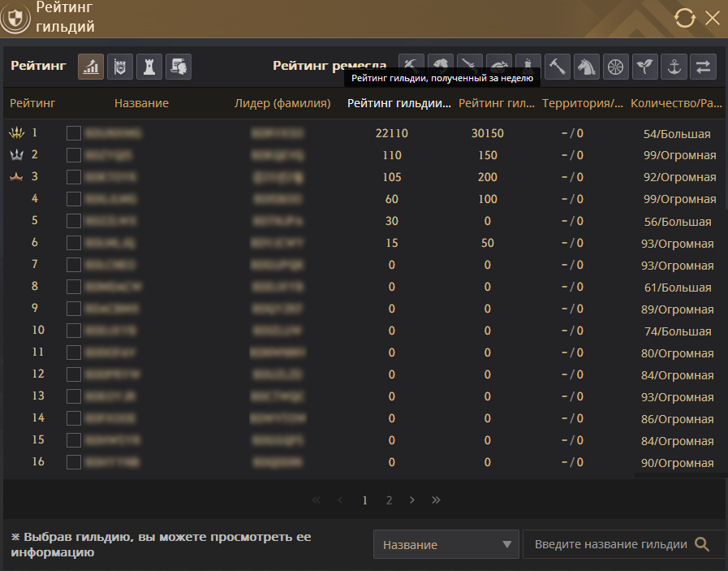Click the 54/Большая size cell
Screen dimensions: 728x571
(677, 134)
